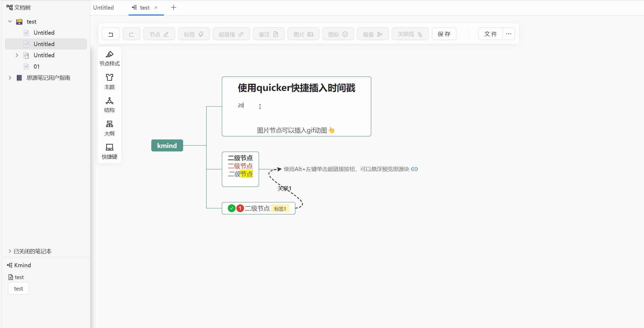Image resolution: width=644 pixels, height=328 pixels.
Task: Select the kmind root node
Action: click(167, 146)
